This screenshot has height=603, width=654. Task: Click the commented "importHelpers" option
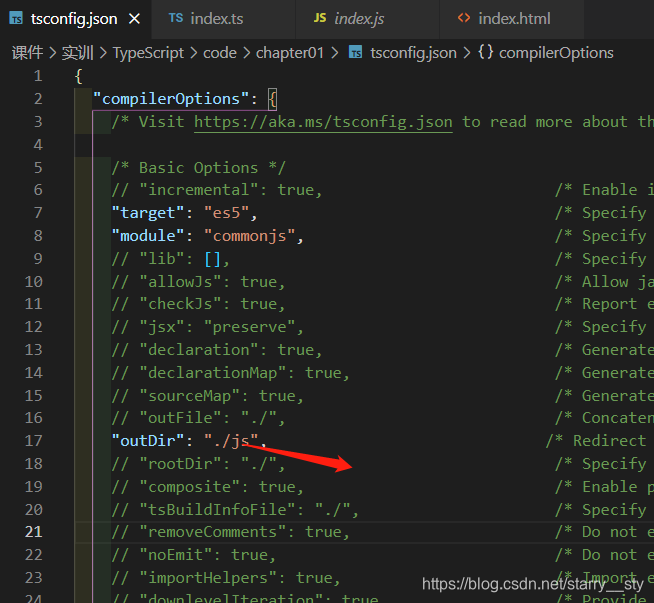[226, 578]
